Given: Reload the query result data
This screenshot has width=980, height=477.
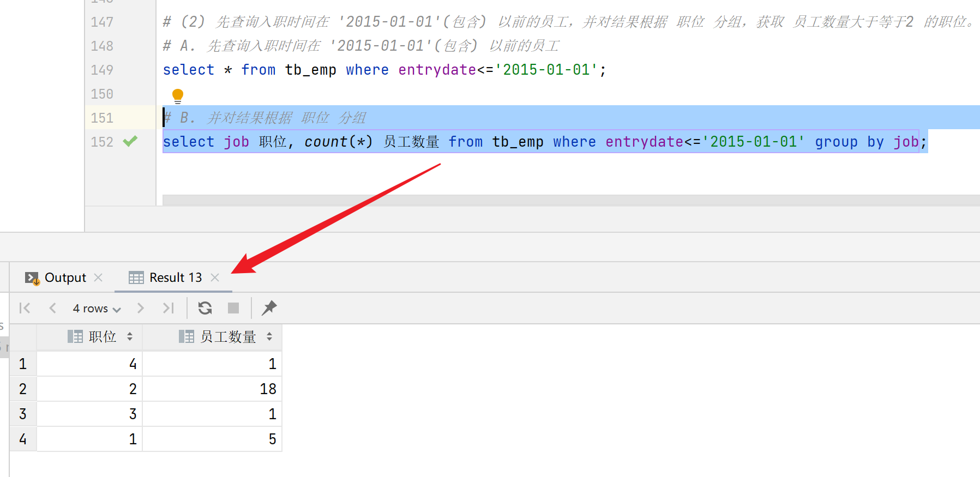Looking at the screenshot, I should pos(205,308).
